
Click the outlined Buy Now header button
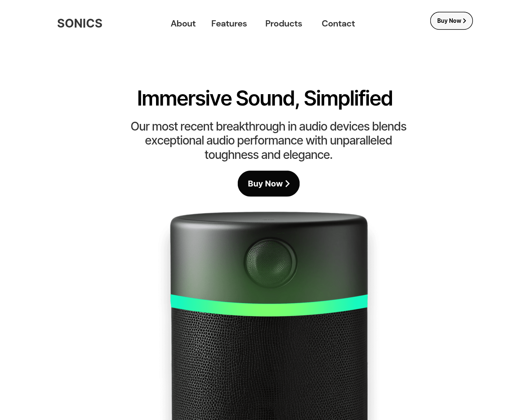[x=451, y=21]
